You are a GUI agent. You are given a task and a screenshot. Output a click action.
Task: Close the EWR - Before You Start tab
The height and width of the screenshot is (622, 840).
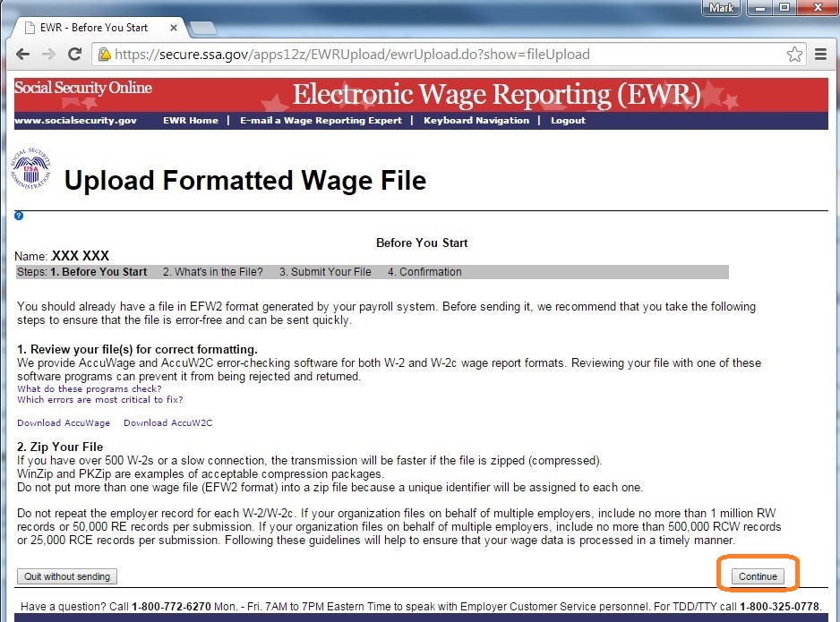point(174,28)
